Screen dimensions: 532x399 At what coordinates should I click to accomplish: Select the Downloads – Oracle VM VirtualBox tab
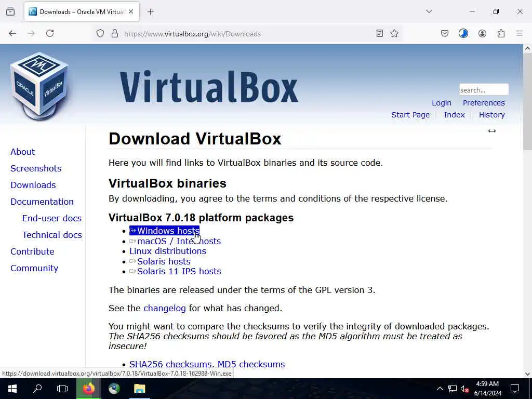82,12
